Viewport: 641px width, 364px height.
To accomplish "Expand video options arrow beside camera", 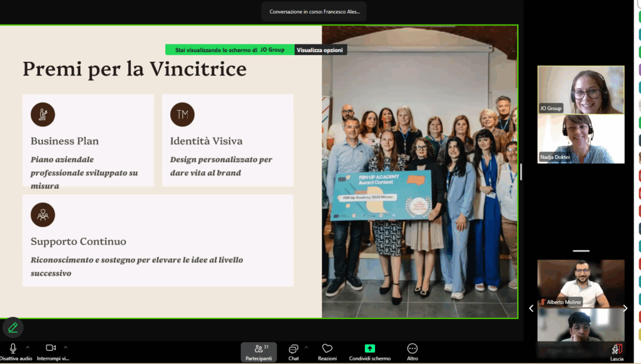I will [66, 346].
